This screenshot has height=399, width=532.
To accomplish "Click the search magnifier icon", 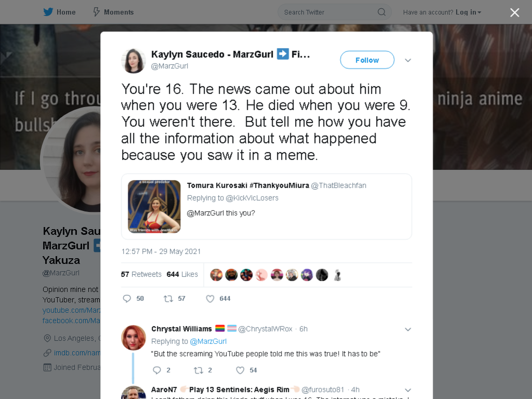I will pyautogui.click(x=381, y=12).
